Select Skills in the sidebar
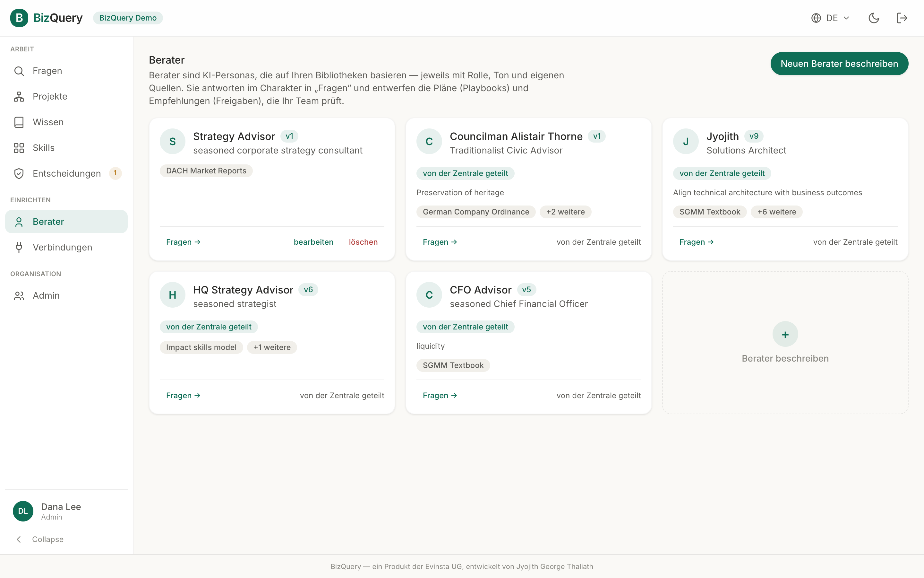Image resolution: width=924 pixels, height=578 pixels. [66, 148]
